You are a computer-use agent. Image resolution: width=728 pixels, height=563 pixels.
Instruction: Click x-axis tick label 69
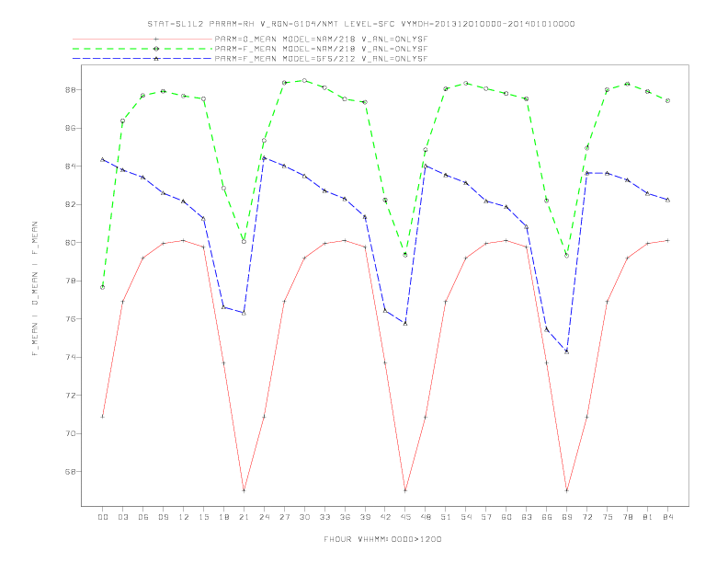(x=567, y=517)
